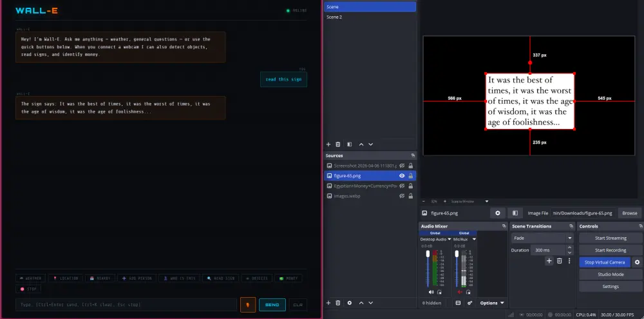Select images.webp in Sources list
Viewport: 644px width, 319px height.
click(370, 196)
